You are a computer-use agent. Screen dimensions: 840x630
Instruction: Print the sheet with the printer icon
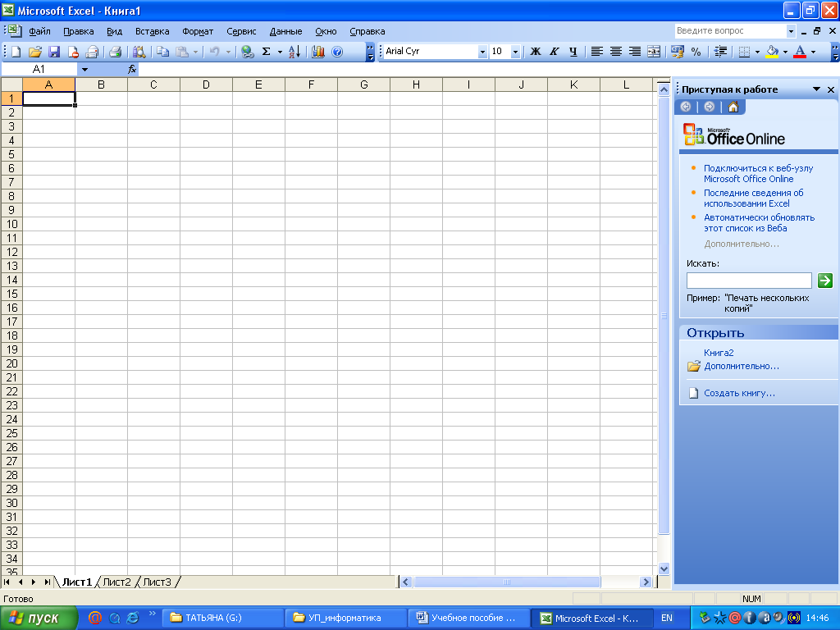[115, 52]
